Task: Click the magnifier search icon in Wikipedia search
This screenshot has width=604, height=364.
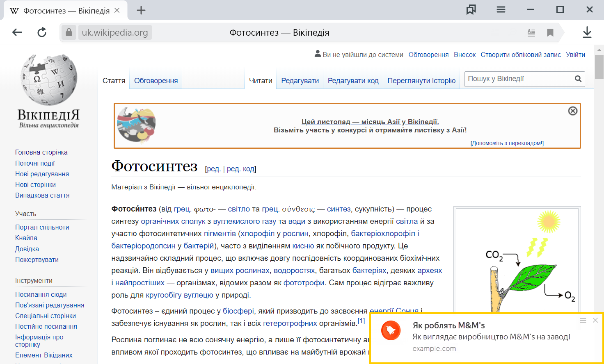Action: [578, 79]
